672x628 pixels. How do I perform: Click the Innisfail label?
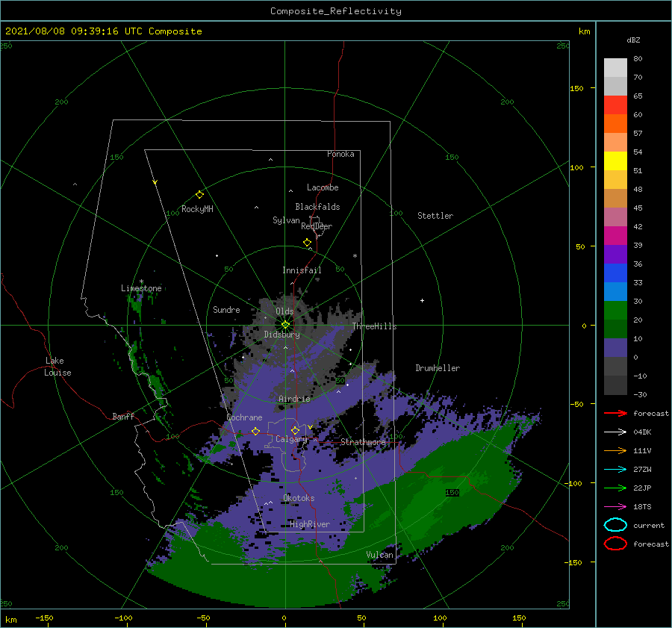click(x=302, y=270)
